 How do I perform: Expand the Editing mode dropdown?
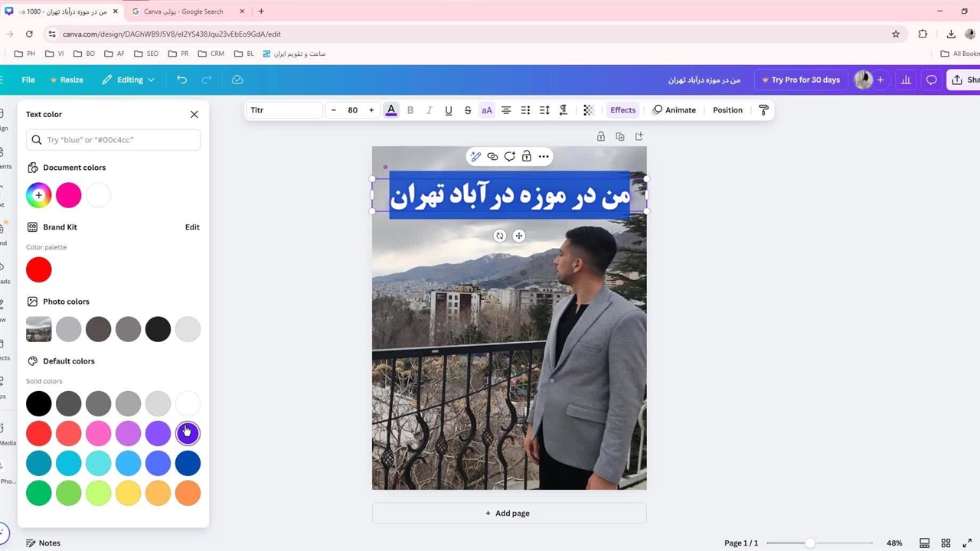(x=129, y=80)
